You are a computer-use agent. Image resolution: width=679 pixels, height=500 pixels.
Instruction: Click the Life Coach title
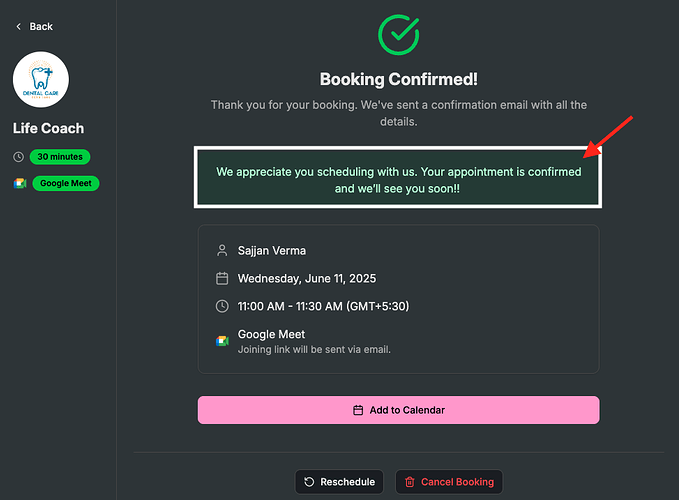[x=48, y=129]
